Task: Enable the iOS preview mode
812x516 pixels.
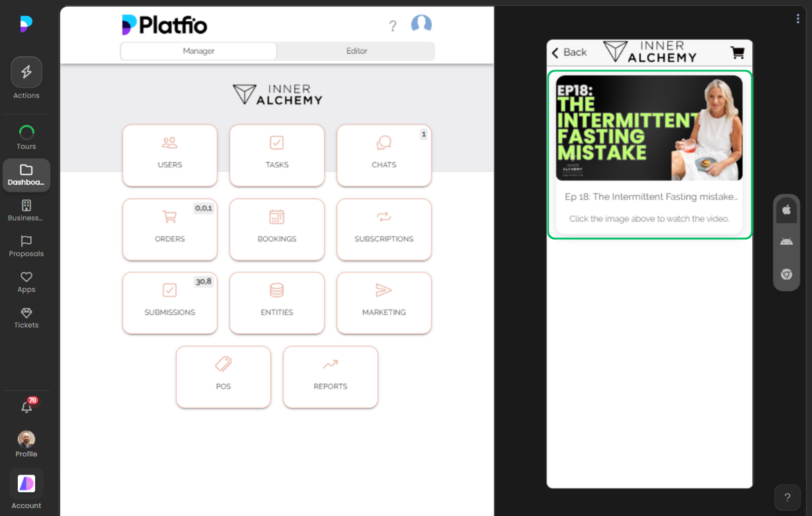Action: click(x=786, y=210)
